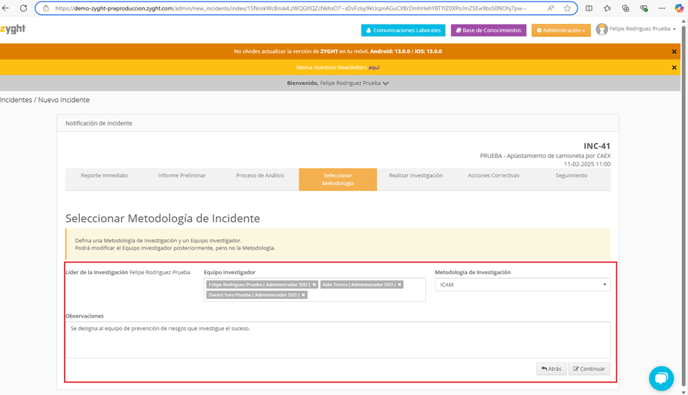Screen dimensions: 688x395
Task: Click the date 11-02-2025 11:00
Action: [x=587, y=164]
